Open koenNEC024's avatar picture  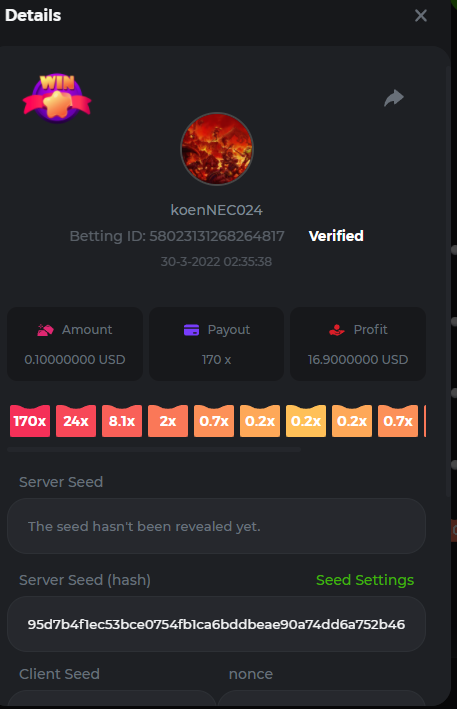(217, 149)
